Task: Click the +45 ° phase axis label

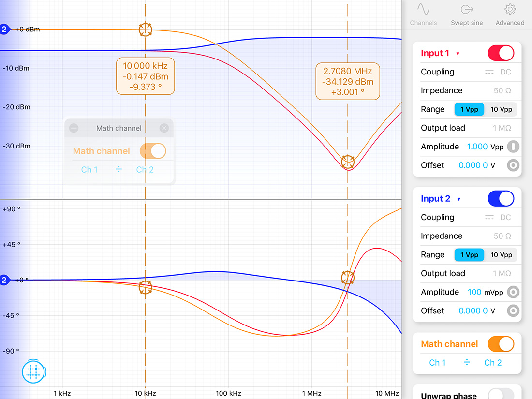Action: 12,245
